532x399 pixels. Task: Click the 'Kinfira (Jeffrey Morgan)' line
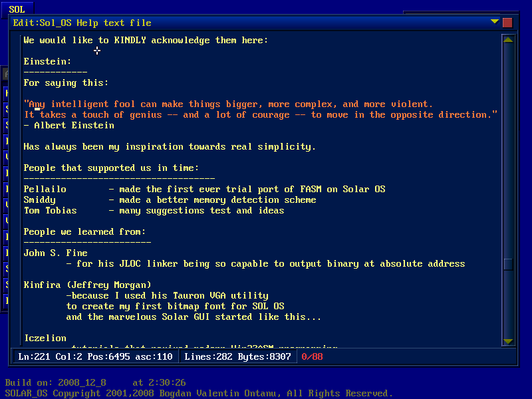coord(88,285)
